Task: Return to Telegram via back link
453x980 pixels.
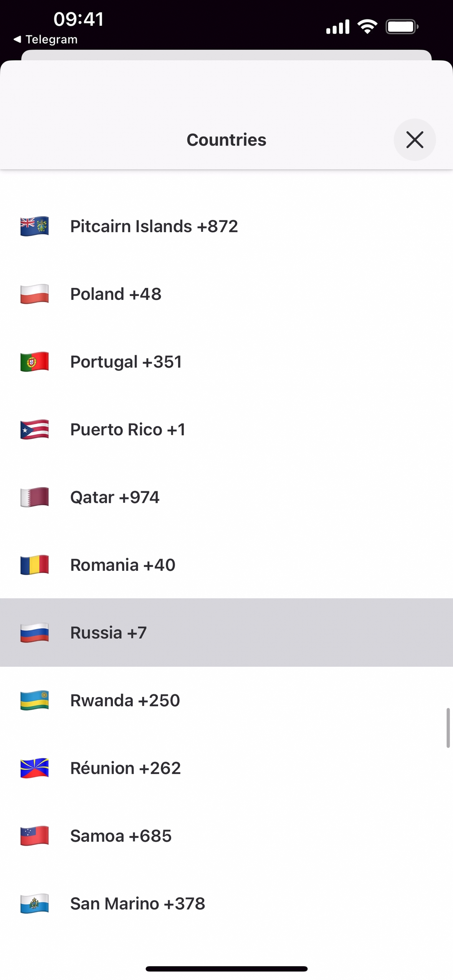Action: coord(46,39)
